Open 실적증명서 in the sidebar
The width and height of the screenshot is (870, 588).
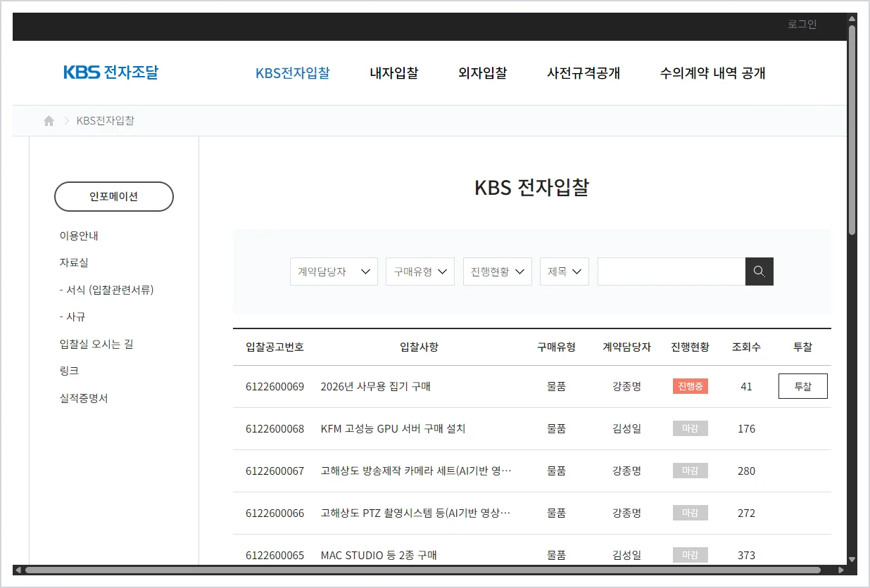(x=84, y=398)
